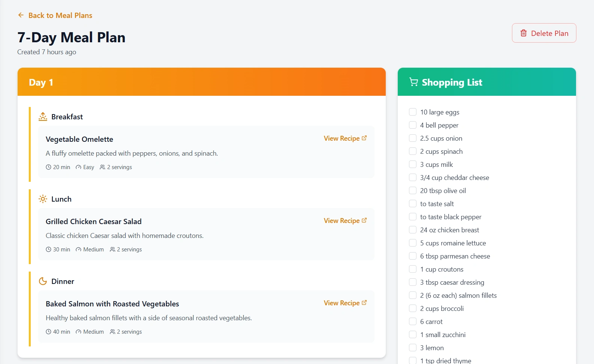Screen dimensions: 594x364
Task: View Recipe for Grilled Chicken Caesar Salad
Action: (x=342, y=221)
